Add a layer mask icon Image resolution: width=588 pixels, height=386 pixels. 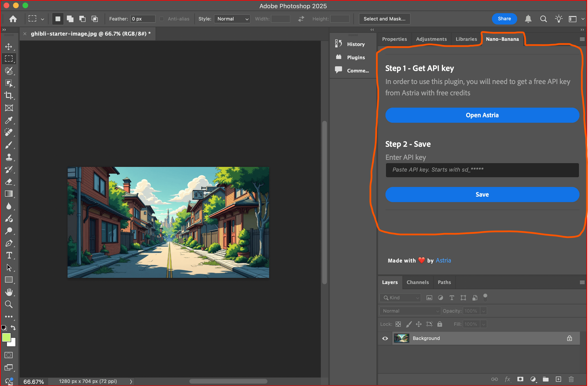pos(520,379)
